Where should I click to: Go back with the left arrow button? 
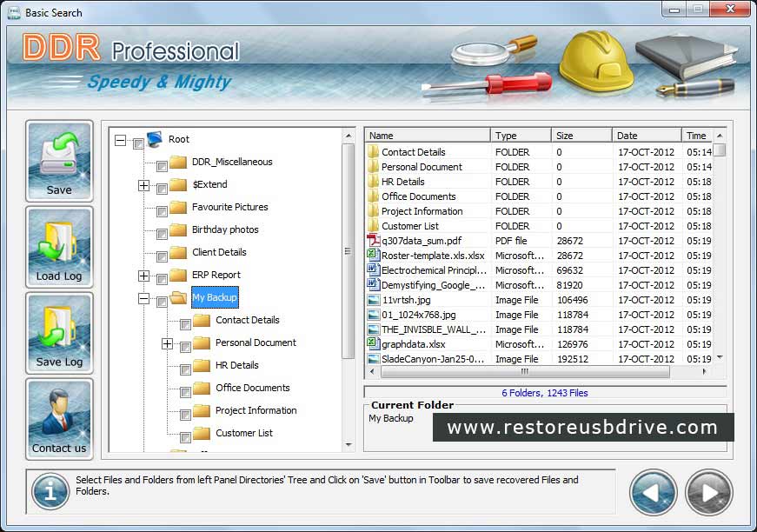click(654, 492)
